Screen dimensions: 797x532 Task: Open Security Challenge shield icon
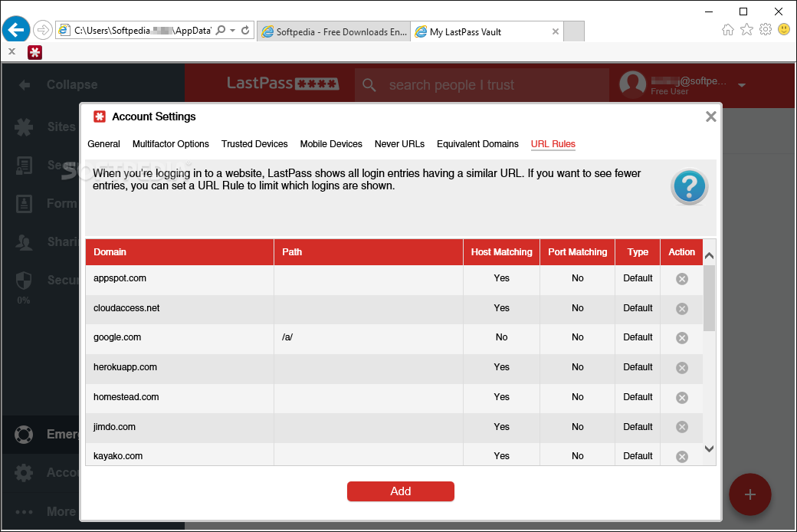(24, 281)
